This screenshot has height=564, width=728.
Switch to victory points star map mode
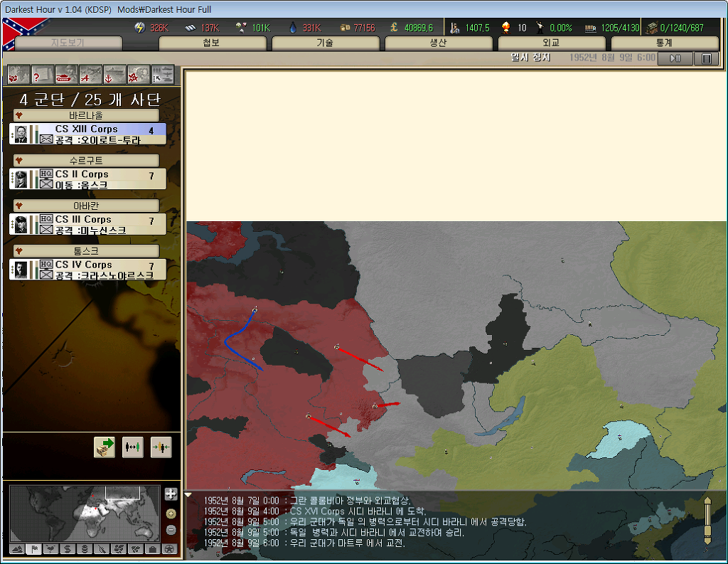pyautogui.click(x=170, y=549)
